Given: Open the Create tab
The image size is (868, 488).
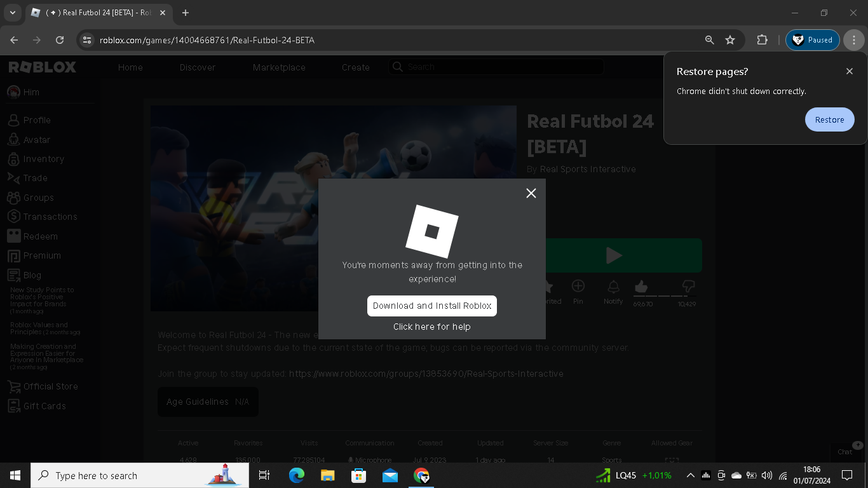Looking at the screenshot, I should pyautogui.click(x=356, y=67).
